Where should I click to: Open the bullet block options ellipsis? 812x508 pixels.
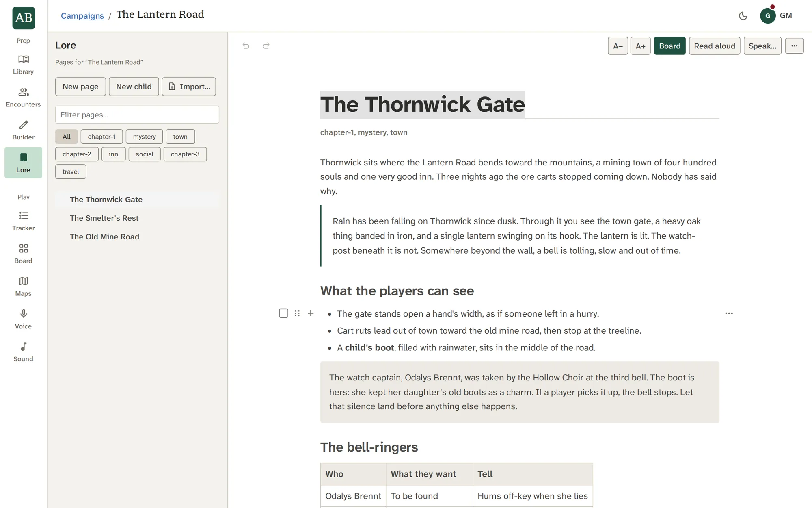[729, 313]
